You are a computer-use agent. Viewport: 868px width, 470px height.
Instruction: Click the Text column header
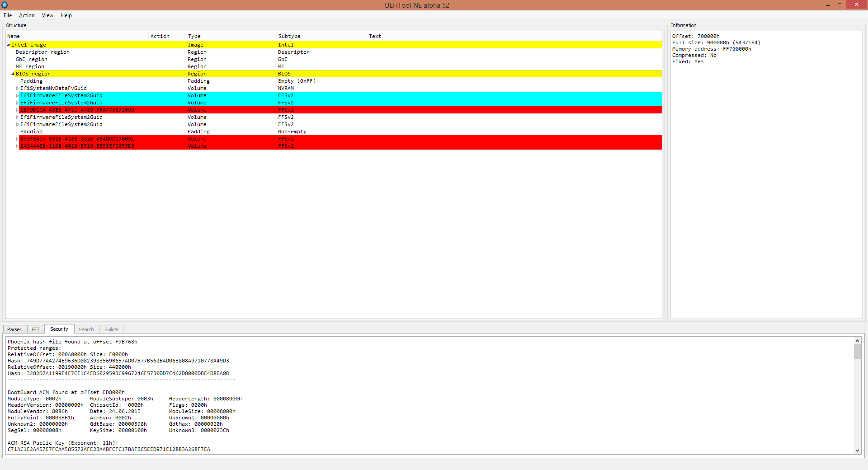(514, 36)
